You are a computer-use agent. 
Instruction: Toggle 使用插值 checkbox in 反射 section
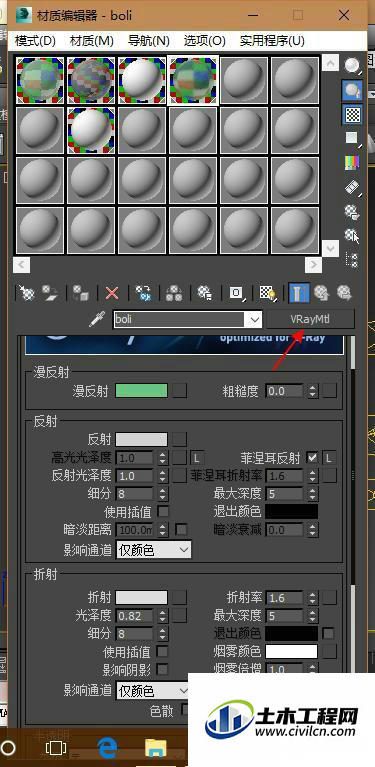click(x=163, y=512)
